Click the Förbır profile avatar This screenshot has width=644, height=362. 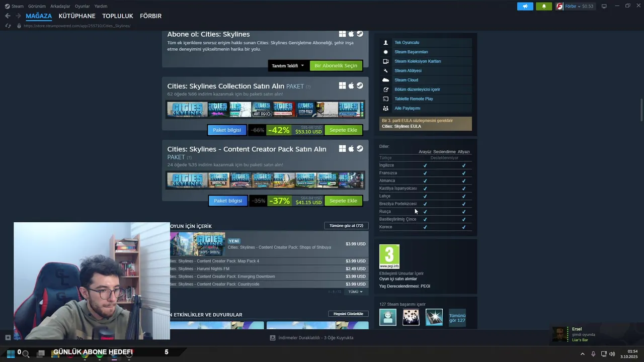click(559, 6)
